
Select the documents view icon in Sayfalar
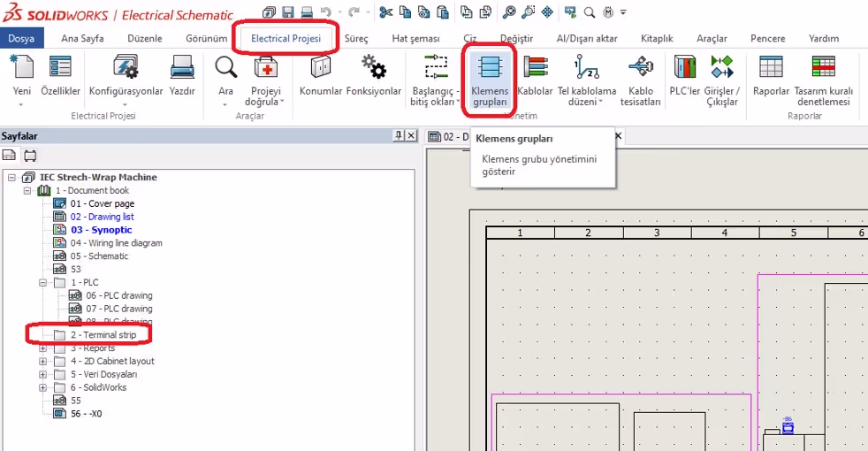click(x=10, y=156)
